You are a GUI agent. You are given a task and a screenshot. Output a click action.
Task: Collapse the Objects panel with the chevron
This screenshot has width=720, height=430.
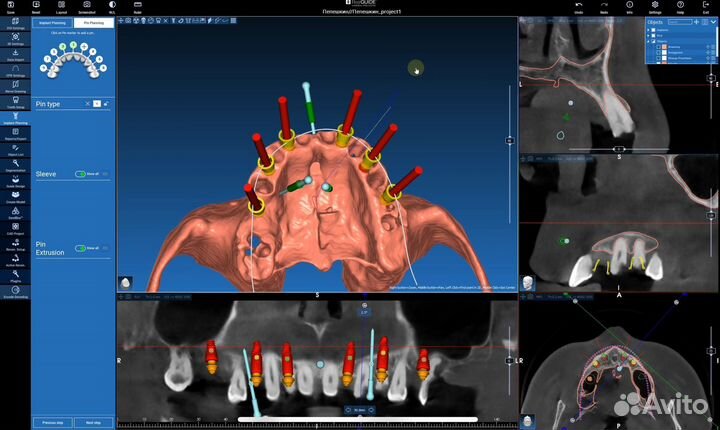pos(712,21)
